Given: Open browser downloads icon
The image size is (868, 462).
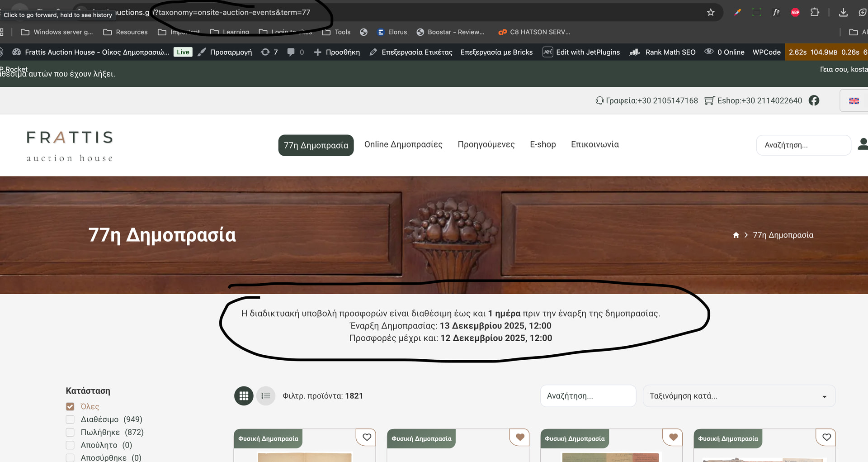Looking at the screenshot, I should 843,12.
